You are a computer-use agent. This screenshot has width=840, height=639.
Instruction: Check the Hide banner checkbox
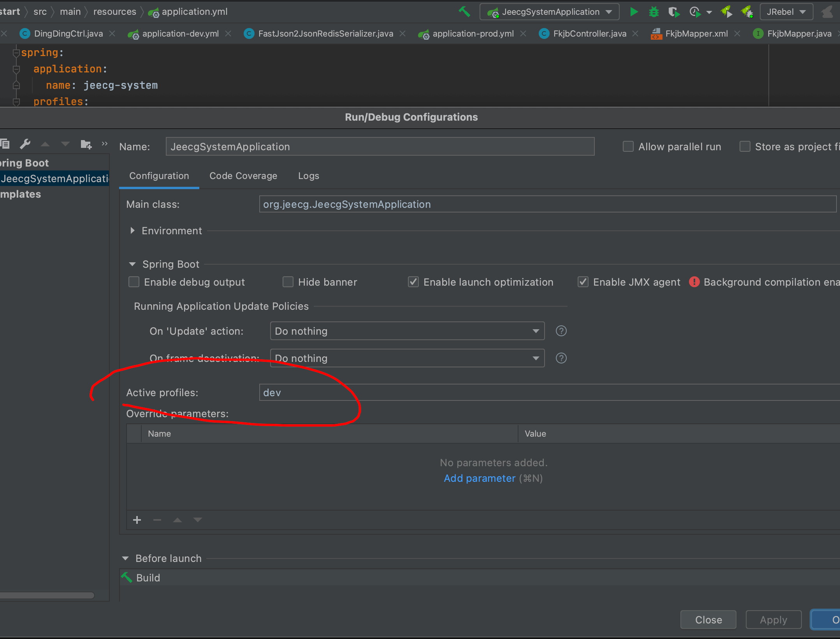(288, 282)
